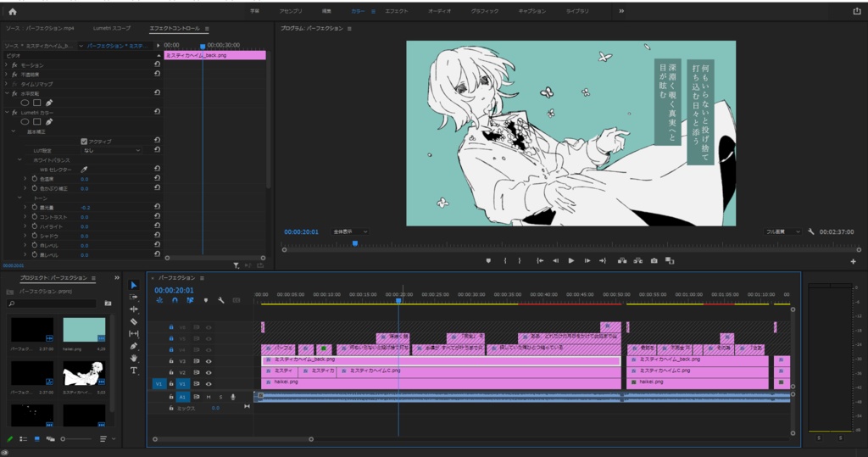Play the program monitor

click(571, 260)
